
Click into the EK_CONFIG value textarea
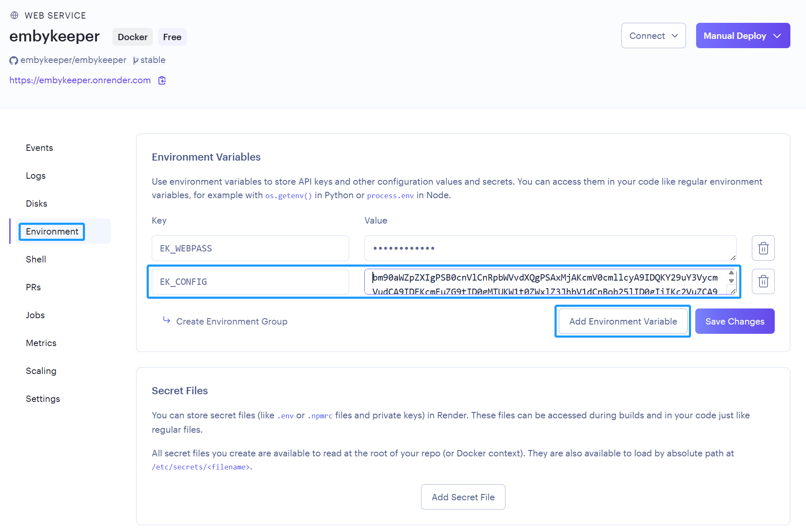(550, 281)
